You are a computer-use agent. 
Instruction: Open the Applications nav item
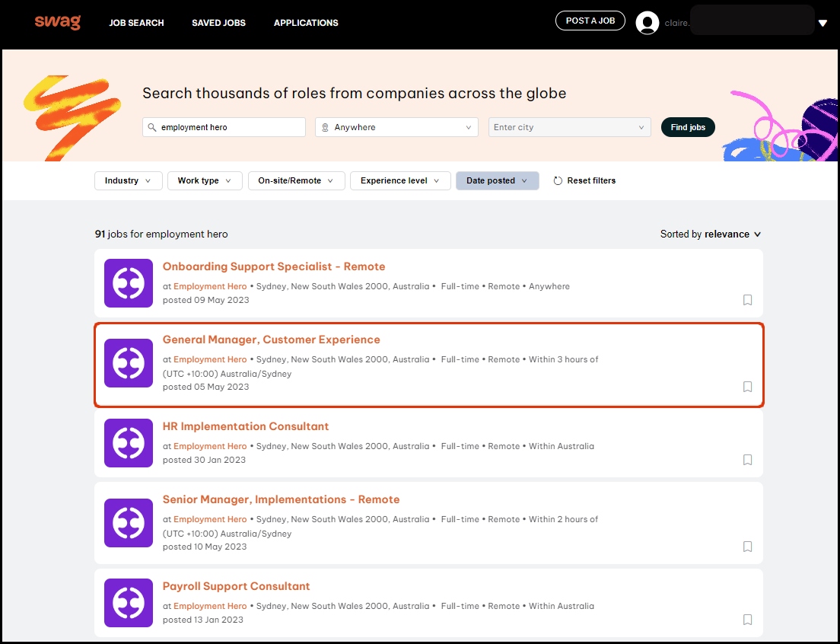click(306, 23)
